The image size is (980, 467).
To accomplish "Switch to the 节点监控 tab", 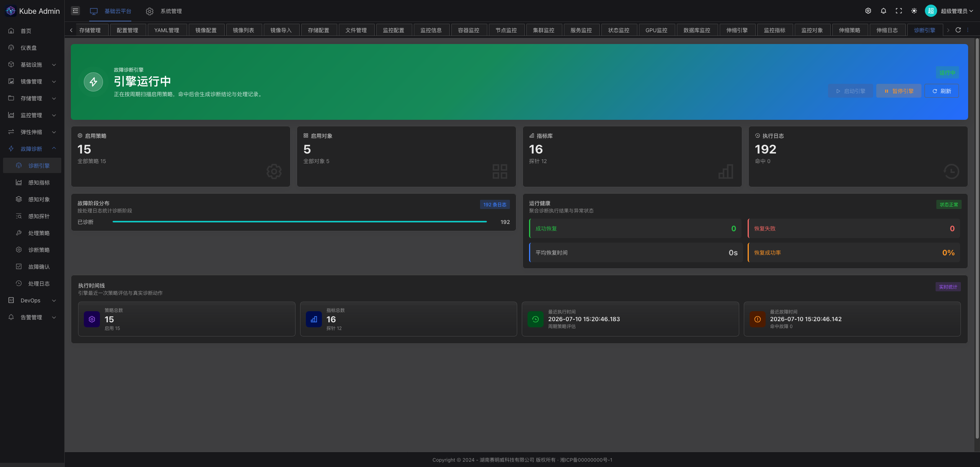I will click(x=506, y=30).
